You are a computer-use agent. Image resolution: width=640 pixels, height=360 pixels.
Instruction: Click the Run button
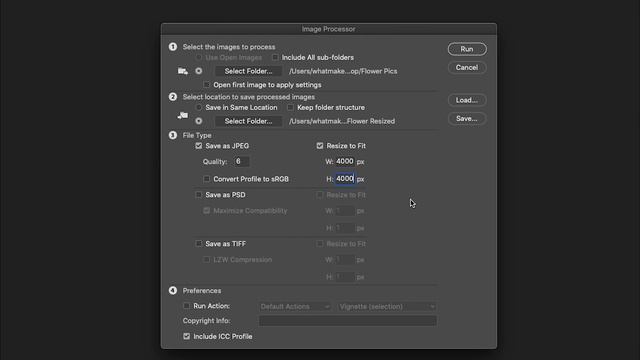pyautogui.click(x=467, y=49)
